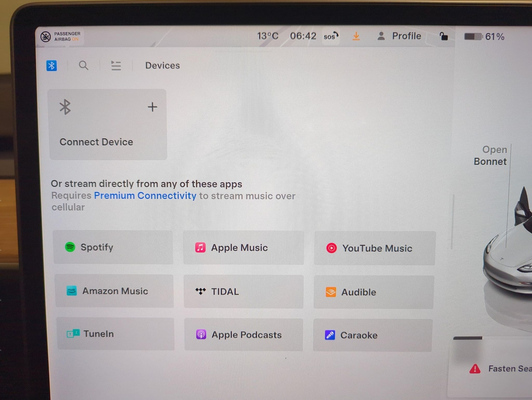Launch Apple Music app
This screenshot has height=400, width=532.
click(243, 248)
